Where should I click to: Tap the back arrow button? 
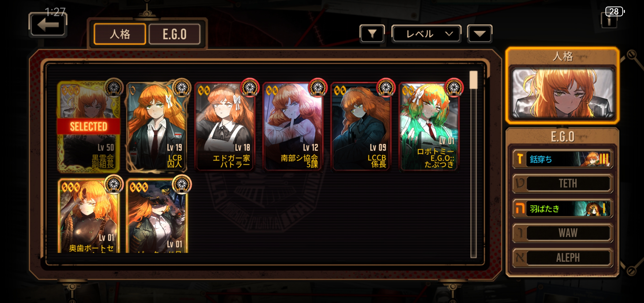point(48,24)
